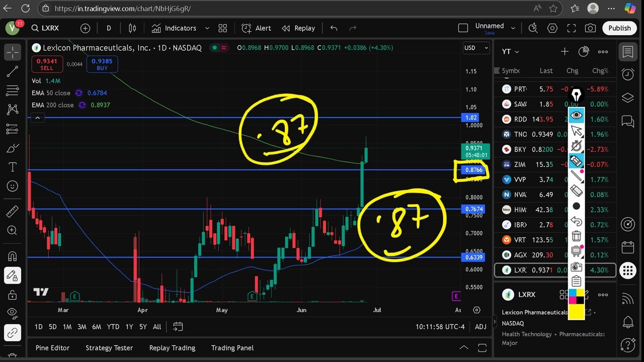Image resolution: width=644 pixels, height=362 pixels.
Task: Open the go to date calendar icon
Action: pyautogui.click(x=178, y=327)
